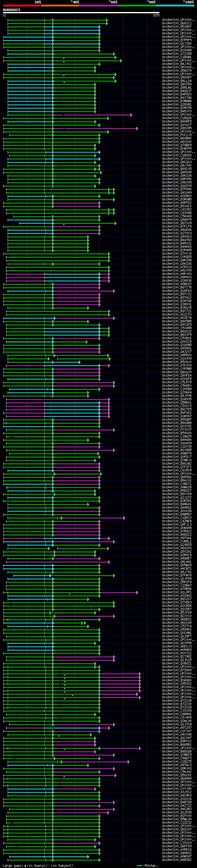Click the query end position 325
197x868 pixels.
(x=155, y=15)
